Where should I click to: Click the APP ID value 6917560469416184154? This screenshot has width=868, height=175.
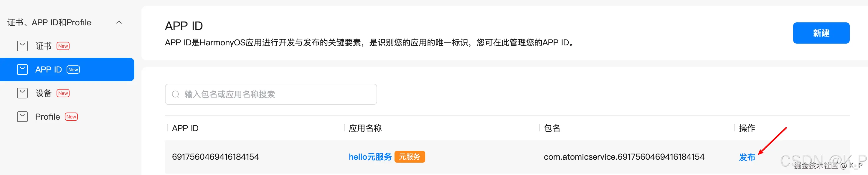tap(216, 156)
